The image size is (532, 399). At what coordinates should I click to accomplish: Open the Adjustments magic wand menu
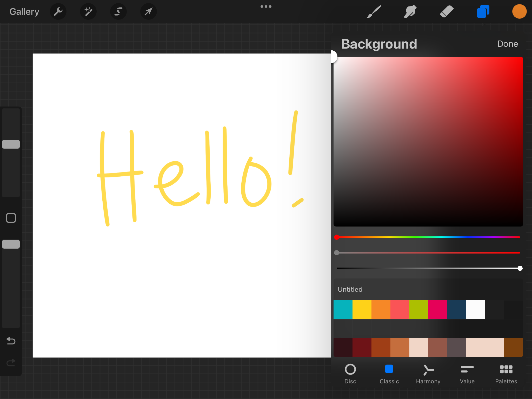coord(88,12)
